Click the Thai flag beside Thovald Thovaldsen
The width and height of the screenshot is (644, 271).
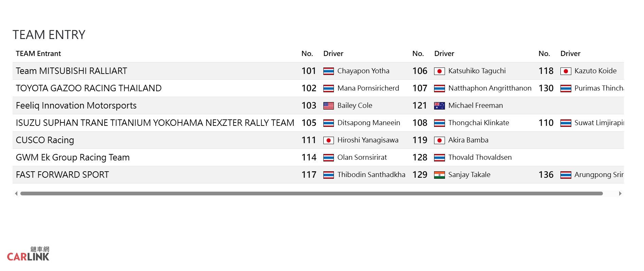click(440, 158)
